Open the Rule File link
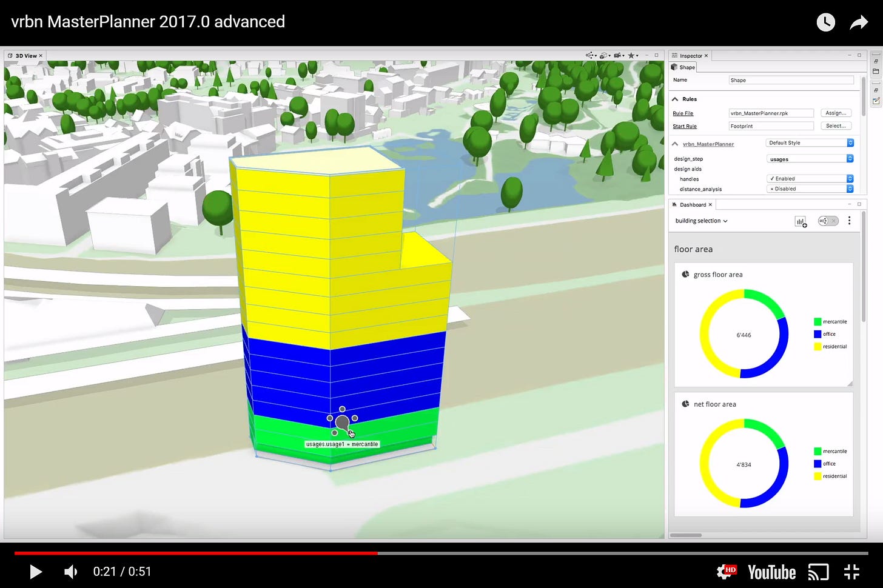Screen dimensions: 883x588 pos(683,113)
